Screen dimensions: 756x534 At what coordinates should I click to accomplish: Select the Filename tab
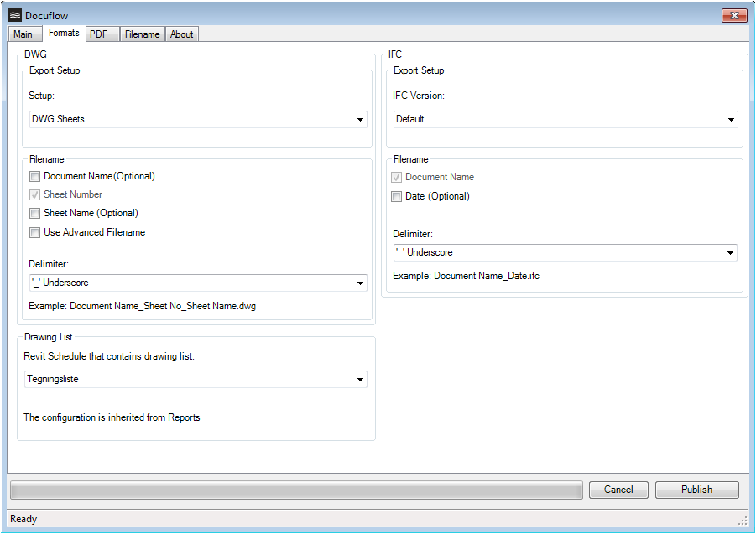pyautogui.click(x=142, y=34)
